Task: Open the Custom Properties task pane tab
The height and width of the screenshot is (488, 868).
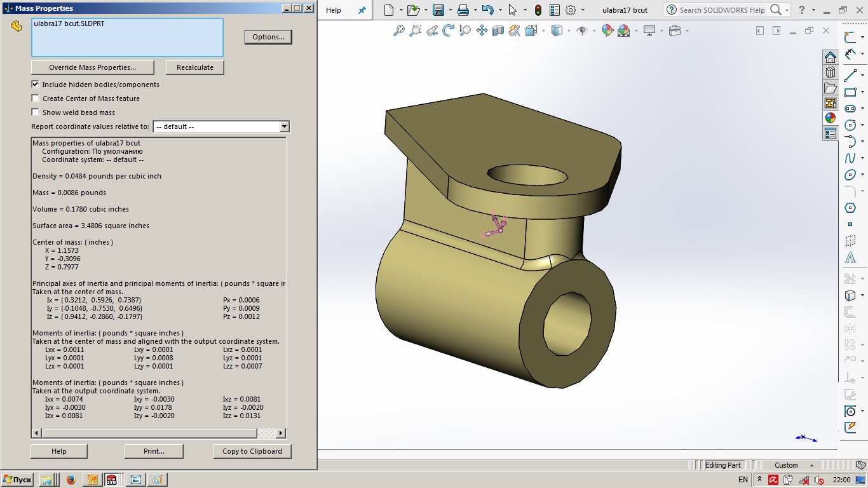Action: click(x=831, y=133)
